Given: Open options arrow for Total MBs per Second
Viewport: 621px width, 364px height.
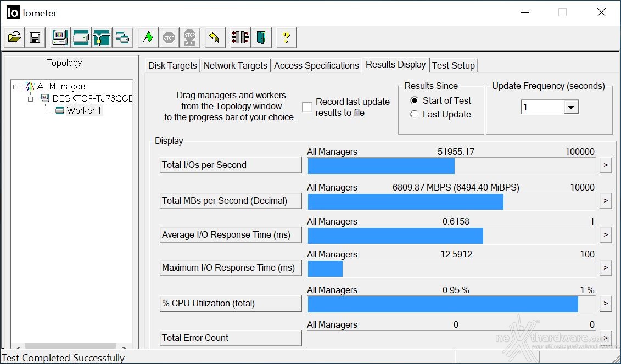Looking at the screenshot, I should coord(606,201).
